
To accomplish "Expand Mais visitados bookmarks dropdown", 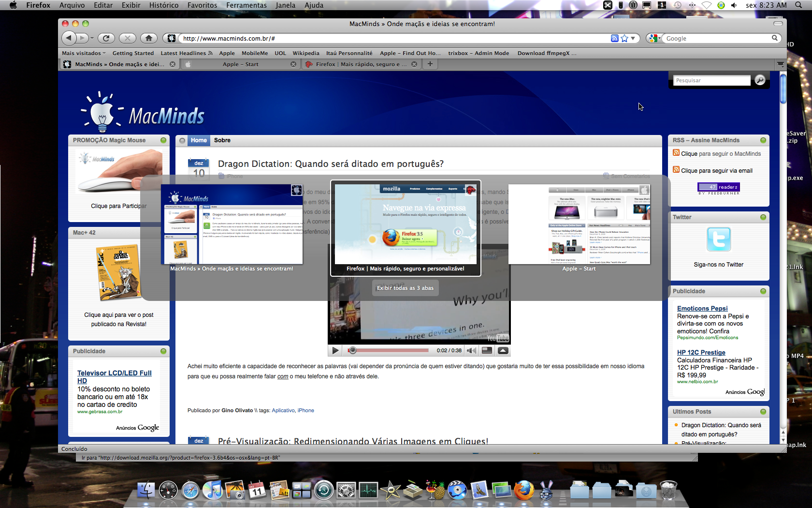I will click(x=83, y=53).
